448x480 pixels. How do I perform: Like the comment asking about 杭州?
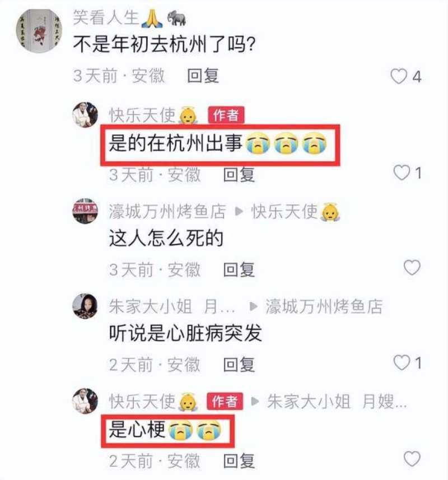[x=399, y=76]
